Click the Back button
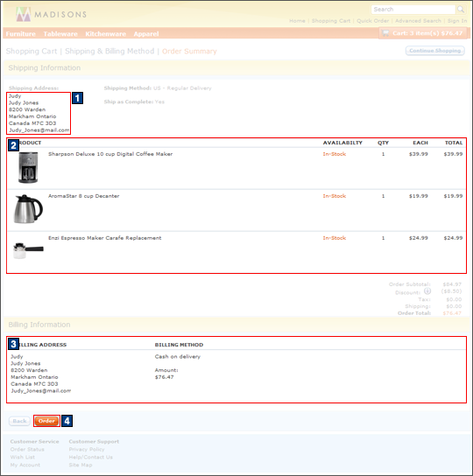 pyautogui.click(x=19, y=421)
